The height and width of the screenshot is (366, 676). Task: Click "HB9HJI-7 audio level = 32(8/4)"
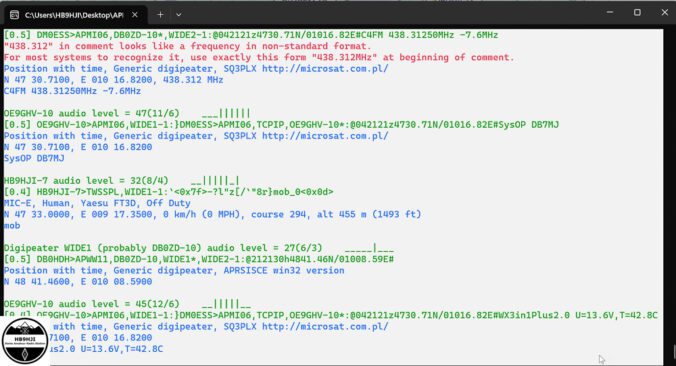pos(86,181)
